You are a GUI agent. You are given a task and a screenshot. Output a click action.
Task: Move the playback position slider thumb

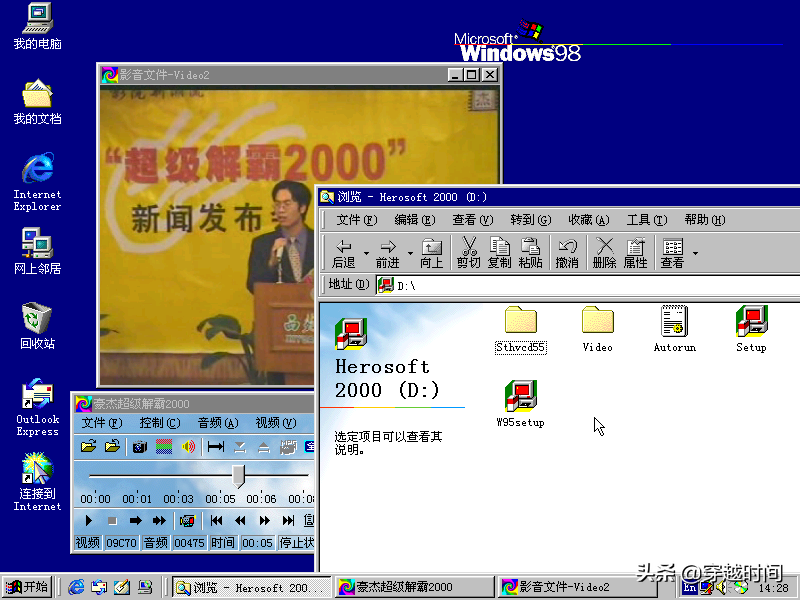pyautogui.click(x=238, y=476)
